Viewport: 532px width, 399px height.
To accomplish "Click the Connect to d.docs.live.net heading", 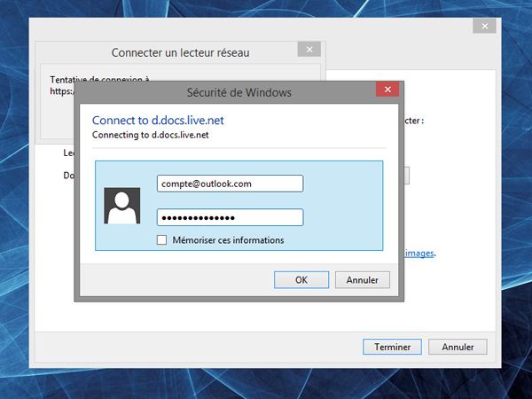I will [158, 121].
